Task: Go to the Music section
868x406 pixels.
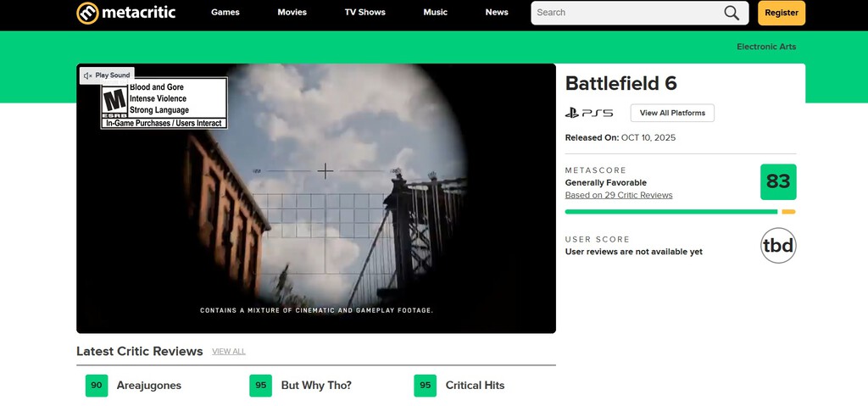Action: tap(435, 13)
